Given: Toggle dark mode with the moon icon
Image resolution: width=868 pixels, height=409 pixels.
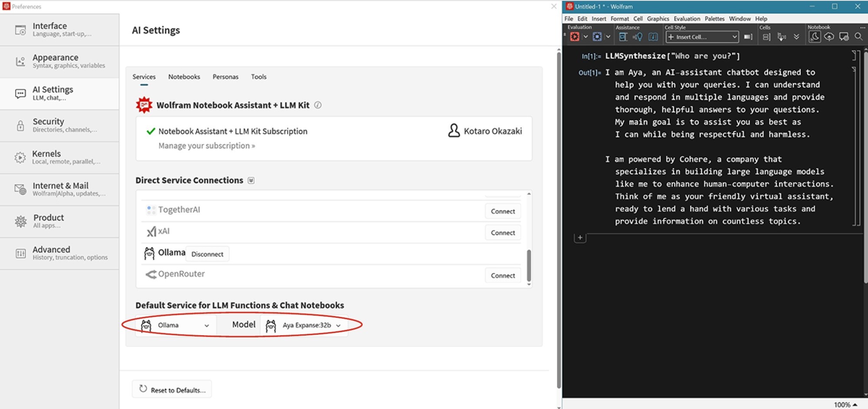Looking at the screenshot, I should [815, 37].
